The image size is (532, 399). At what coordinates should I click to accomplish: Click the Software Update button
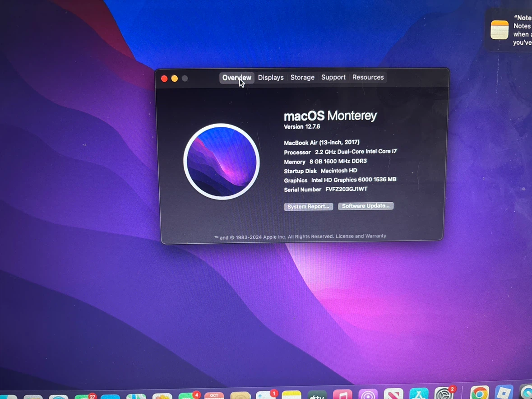pyautogui.click(x=365, y=206)
